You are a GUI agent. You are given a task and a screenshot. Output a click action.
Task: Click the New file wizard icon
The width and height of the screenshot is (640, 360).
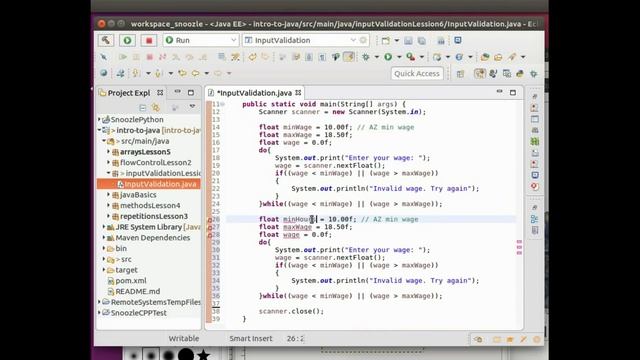385,40
